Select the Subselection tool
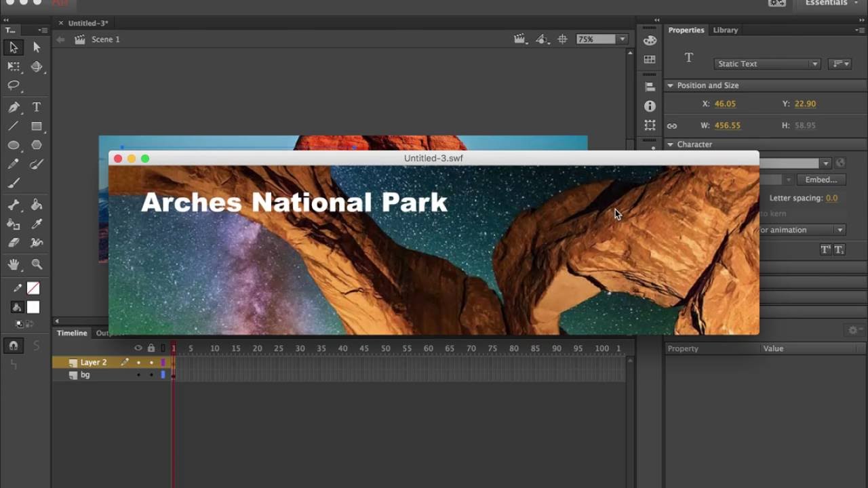868x488 pixels. [37, 47]
